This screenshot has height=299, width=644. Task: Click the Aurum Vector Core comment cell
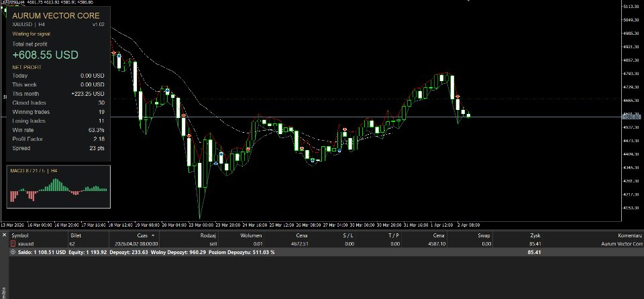click(623, 244)
